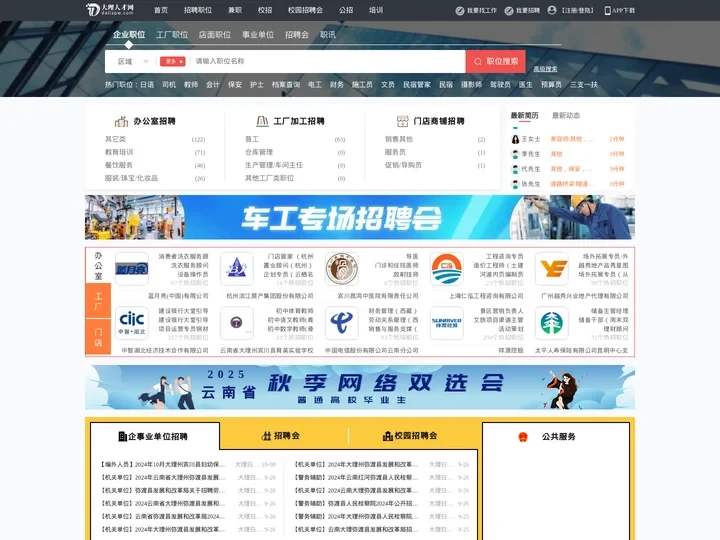Click hot position 司机
Screen dimensions: 720x540
tap(169, 84)
